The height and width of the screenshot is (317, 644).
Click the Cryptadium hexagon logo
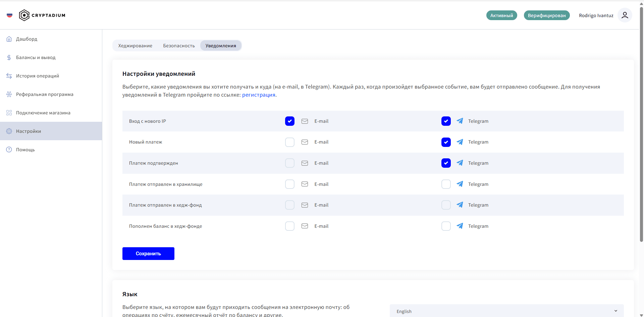[24, 15]
